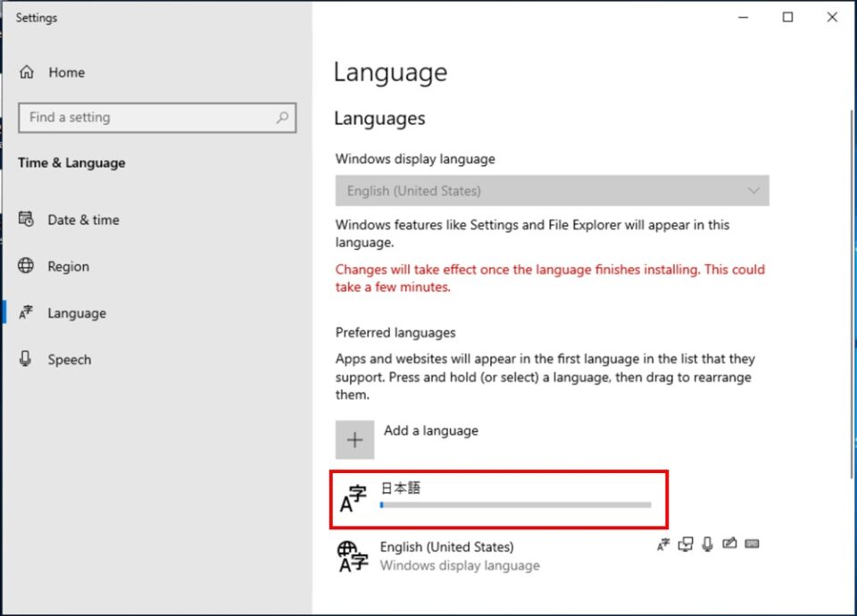Click the plus button to add a language
The height and width of the screenshot is (616, 857).
[354, 439]
